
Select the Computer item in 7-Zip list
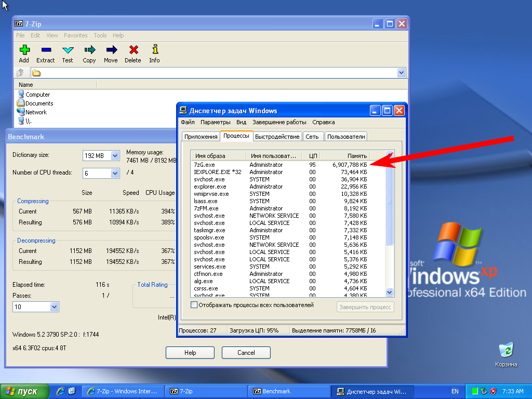(34, 95)
